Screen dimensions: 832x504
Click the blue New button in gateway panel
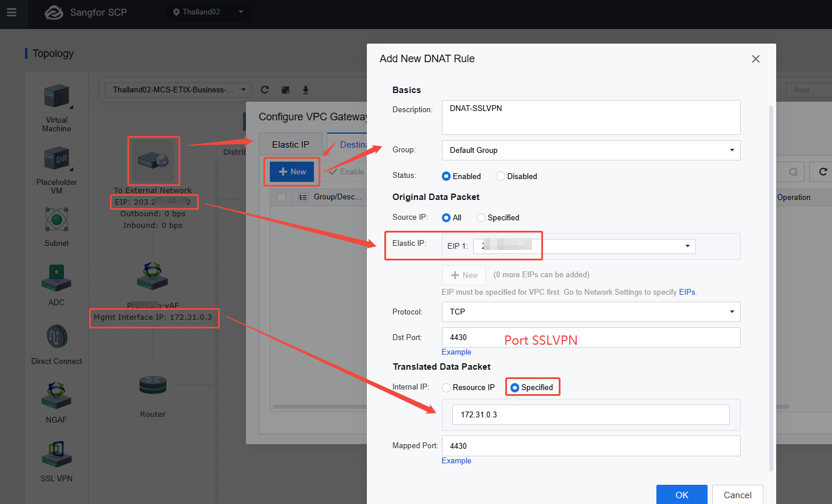point(292,171)
